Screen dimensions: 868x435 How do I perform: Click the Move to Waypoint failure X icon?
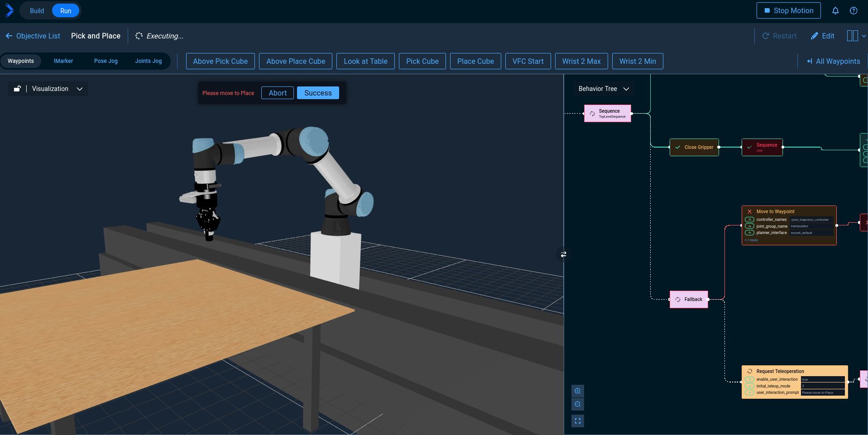[x=750, y=211]
